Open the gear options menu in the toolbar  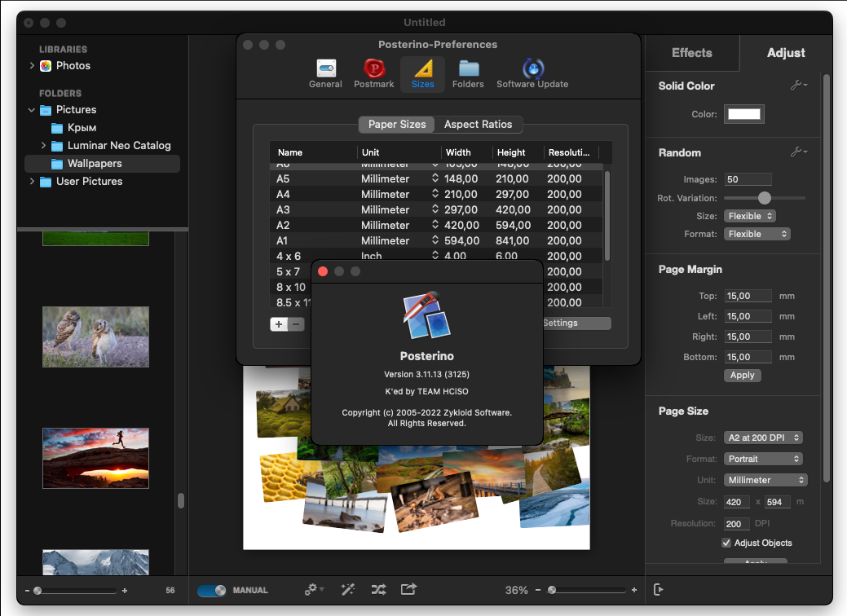314,590
